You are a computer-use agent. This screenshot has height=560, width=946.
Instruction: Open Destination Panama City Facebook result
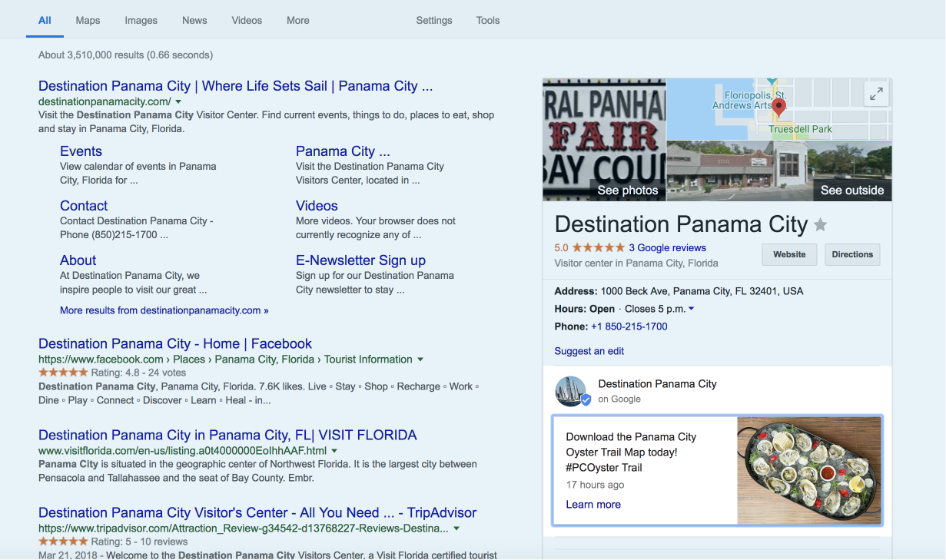coord(175,344)
